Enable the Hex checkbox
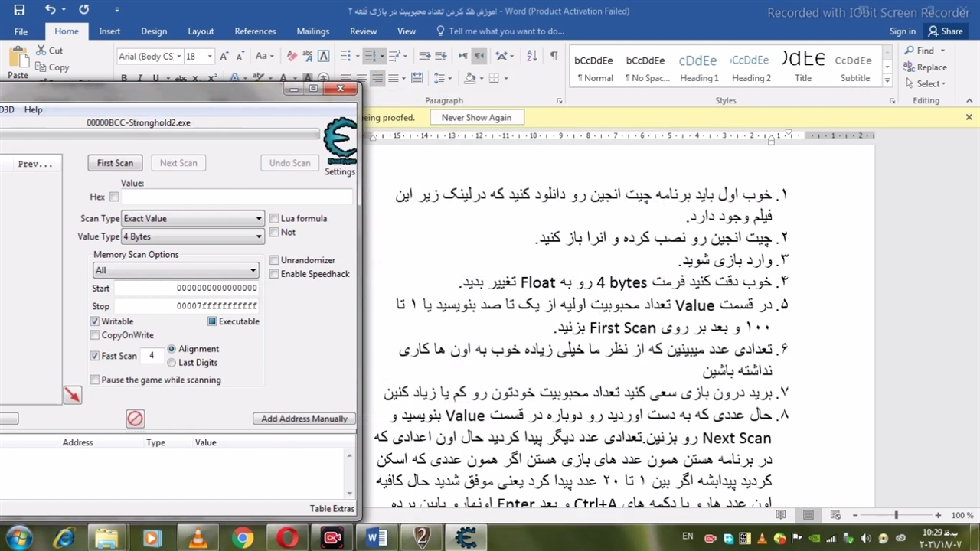This screenshot has height=551, width=980. pos(114,197)
